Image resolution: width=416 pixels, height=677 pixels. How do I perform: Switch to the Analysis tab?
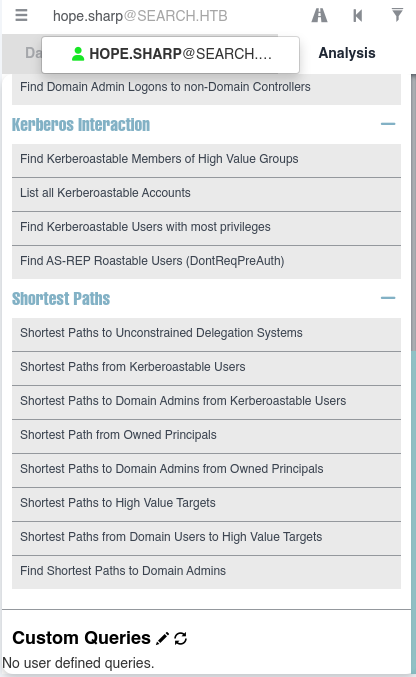click(x=347, y=53)
